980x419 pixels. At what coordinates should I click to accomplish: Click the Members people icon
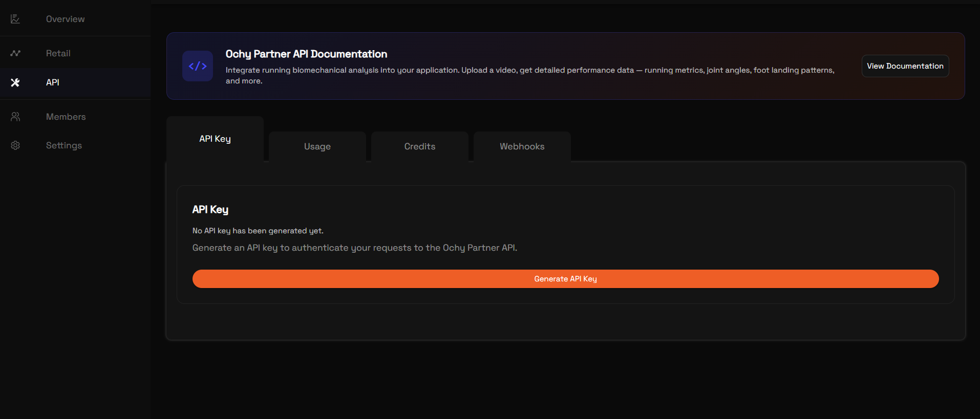click(x=15, y=117)
